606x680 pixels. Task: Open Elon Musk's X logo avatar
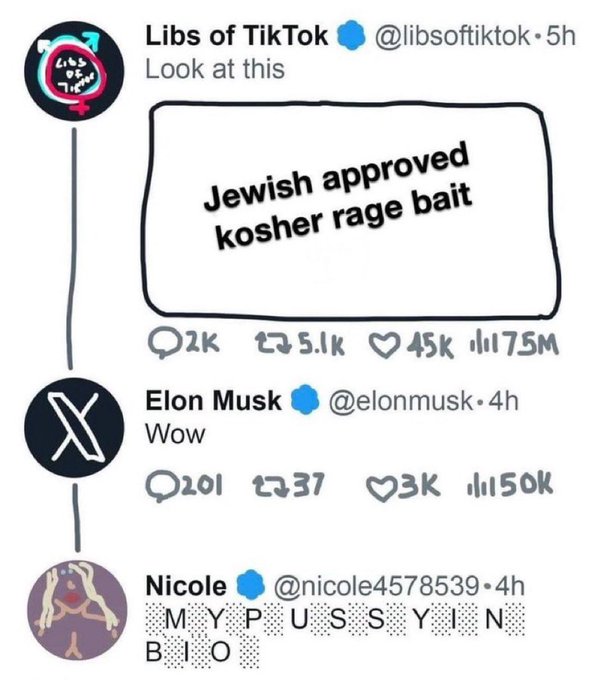click(68, 427)
